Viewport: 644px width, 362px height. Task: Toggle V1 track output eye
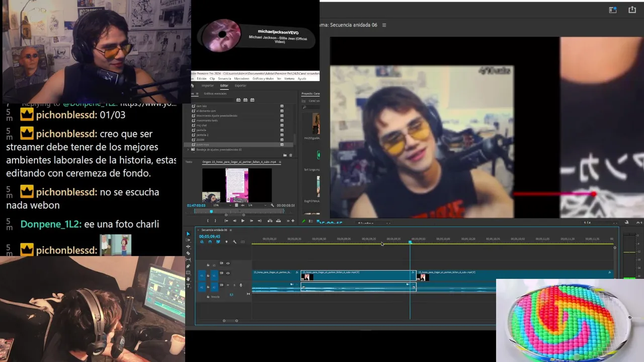coord(228,273)
